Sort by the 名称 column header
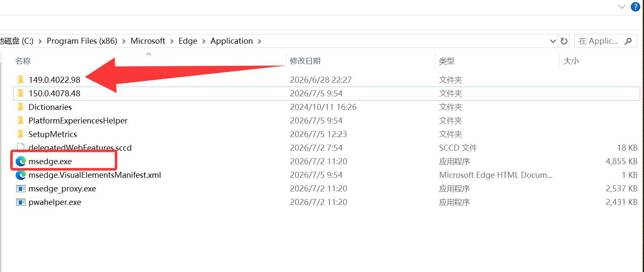The image size is (644, 272). 23,61
